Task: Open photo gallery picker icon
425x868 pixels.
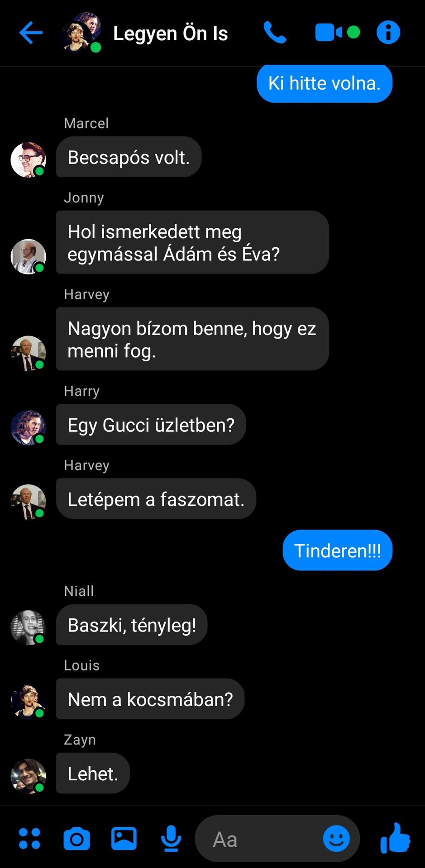Action: (x=124, y=839)
